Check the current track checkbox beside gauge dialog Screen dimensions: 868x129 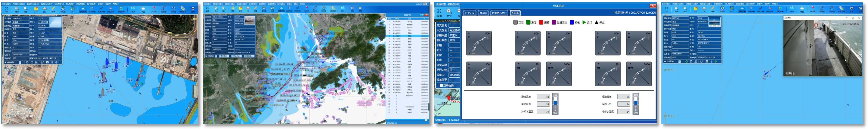442,85
